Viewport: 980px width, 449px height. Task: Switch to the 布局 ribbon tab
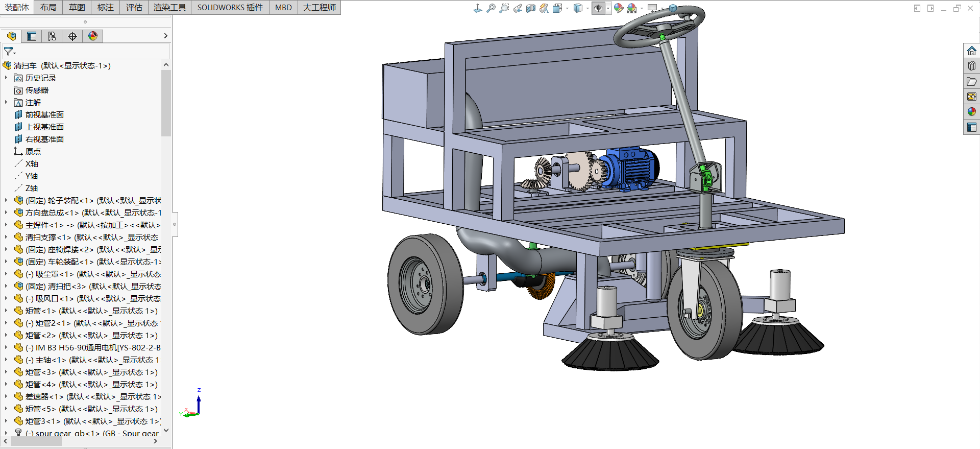(x=48, y=7)
